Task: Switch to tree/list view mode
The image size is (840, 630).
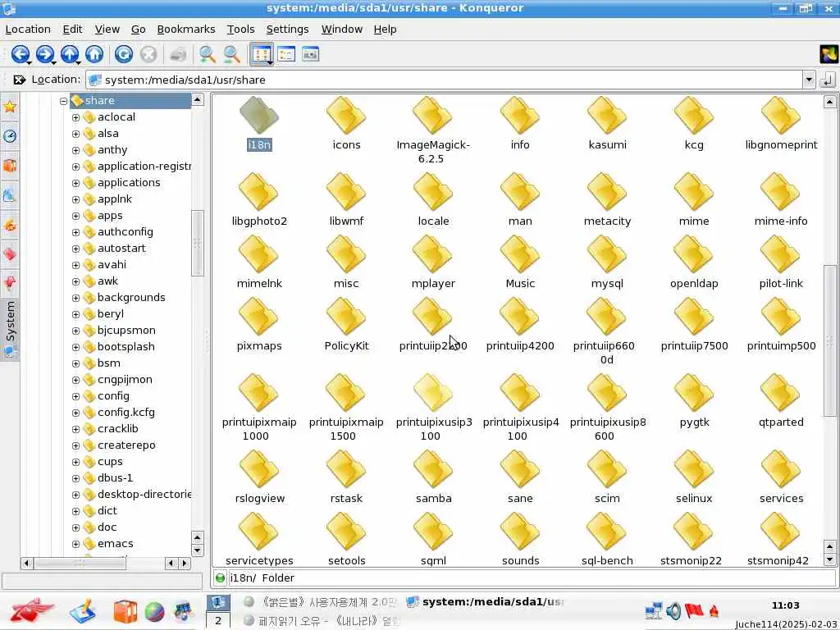Action: tap(286, 54)
